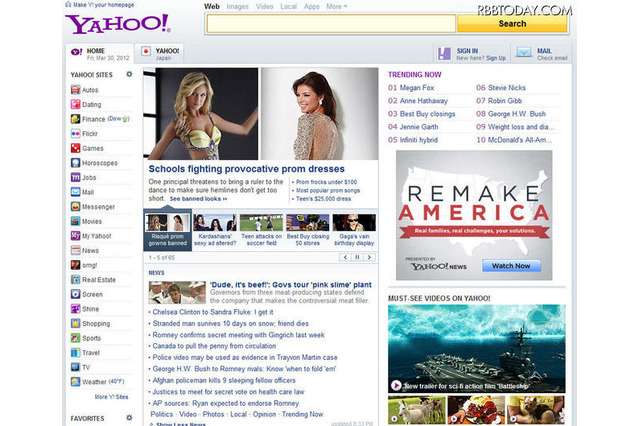Open Autos from the Yahoo! Sites list
Image resolution: width=640 pixels, height=426 pixels.
point(91,89)
